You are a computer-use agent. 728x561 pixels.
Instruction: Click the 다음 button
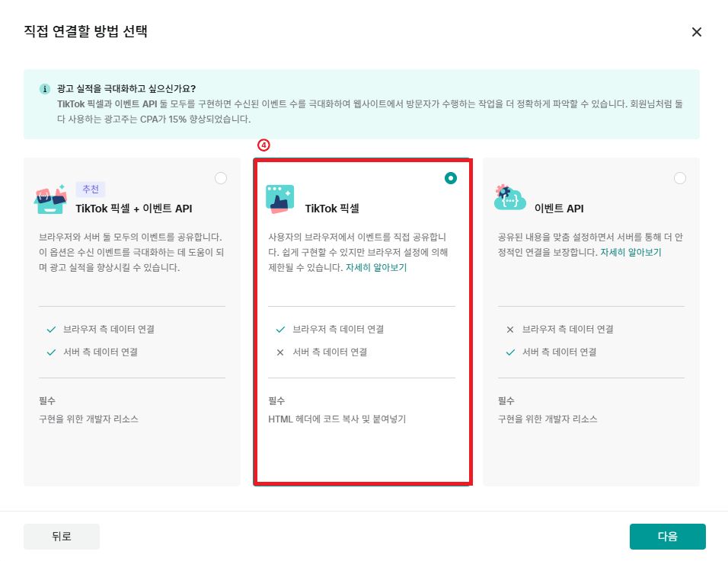click(667, 537)
